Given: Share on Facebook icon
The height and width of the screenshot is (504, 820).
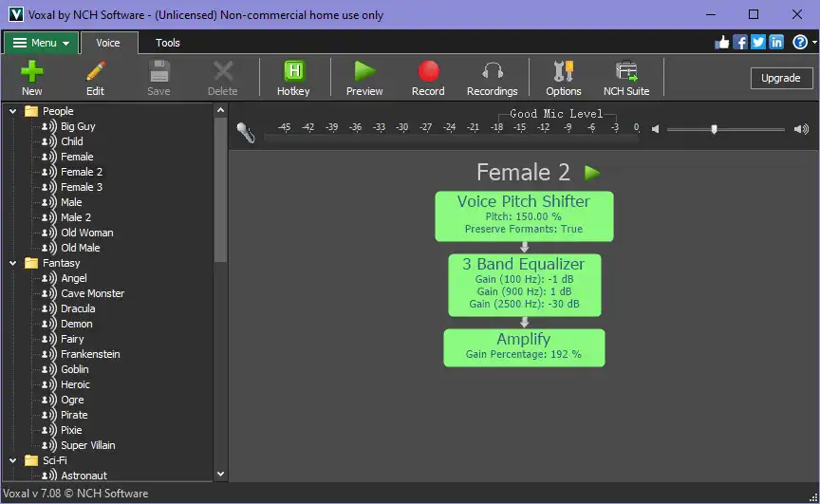Looking at the screenshot, I should 740,43.
